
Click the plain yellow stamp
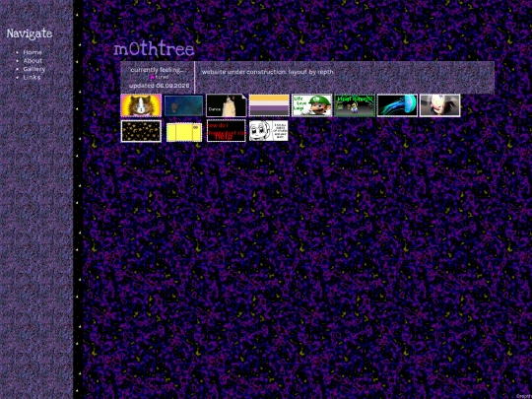(184, 132)
